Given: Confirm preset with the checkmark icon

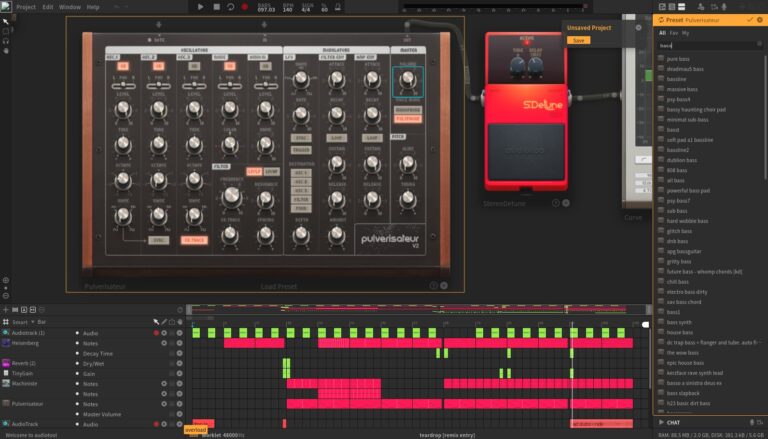Looking at the screenshot, I should (750, 20).
